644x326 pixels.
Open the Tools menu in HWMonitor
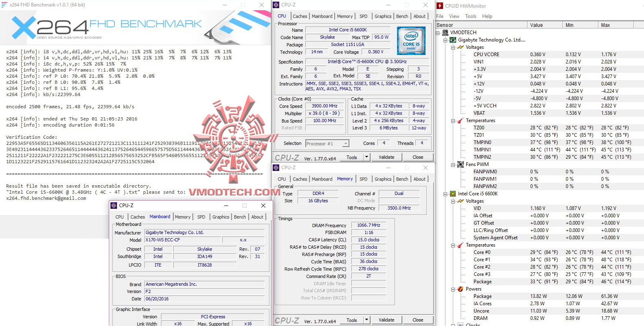point(471,16)
